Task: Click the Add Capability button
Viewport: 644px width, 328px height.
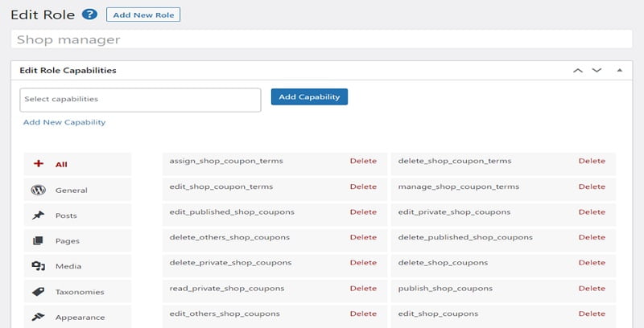Action: [x=309, y=96]
